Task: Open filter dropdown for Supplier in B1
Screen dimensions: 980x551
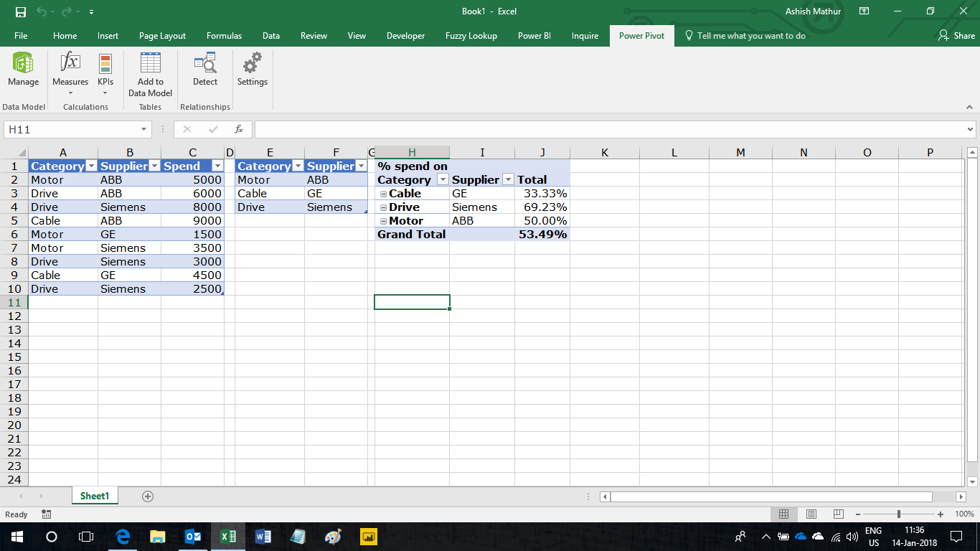Action: (154, 166)
